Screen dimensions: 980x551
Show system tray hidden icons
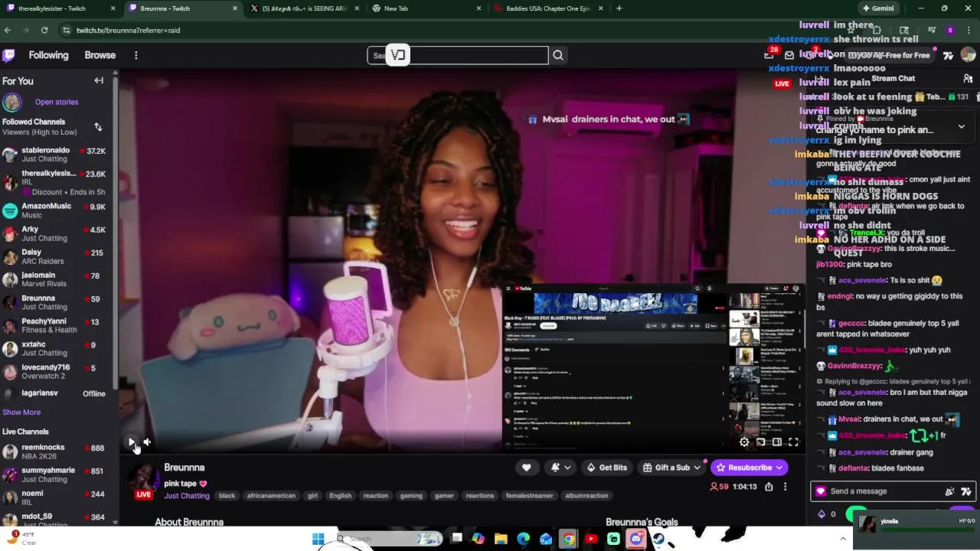click(843, 539)
